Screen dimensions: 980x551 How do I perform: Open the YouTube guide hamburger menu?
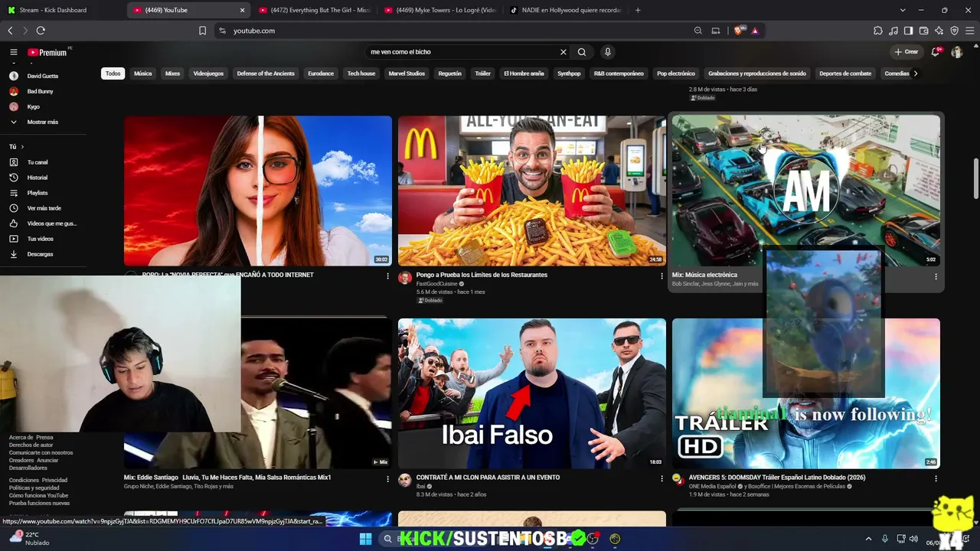click(13, 52)
